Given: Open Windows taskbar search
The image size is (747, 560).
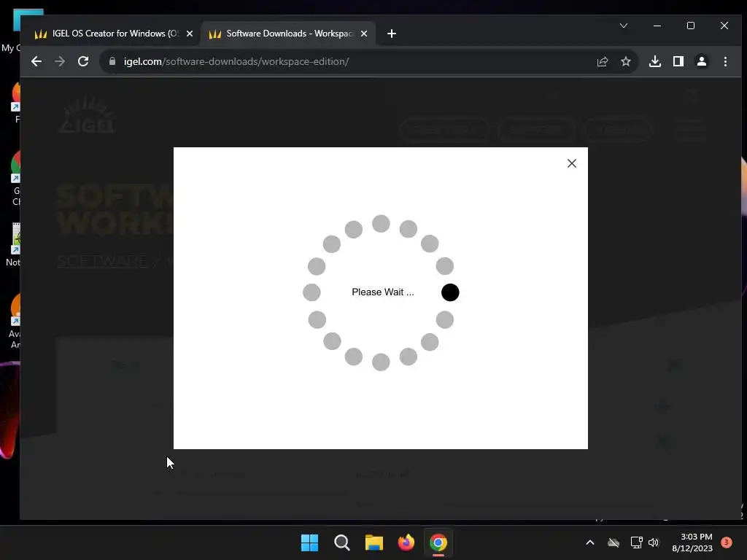Looking at the screenshot, I should point(342,542).
